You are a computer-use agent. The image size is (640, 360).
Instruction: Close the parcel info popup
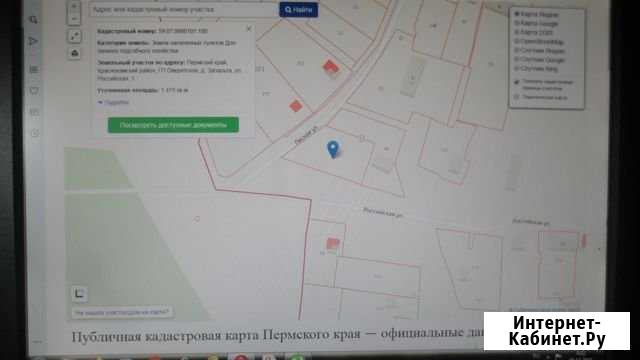pyautogui.click(x=249, y=29)
